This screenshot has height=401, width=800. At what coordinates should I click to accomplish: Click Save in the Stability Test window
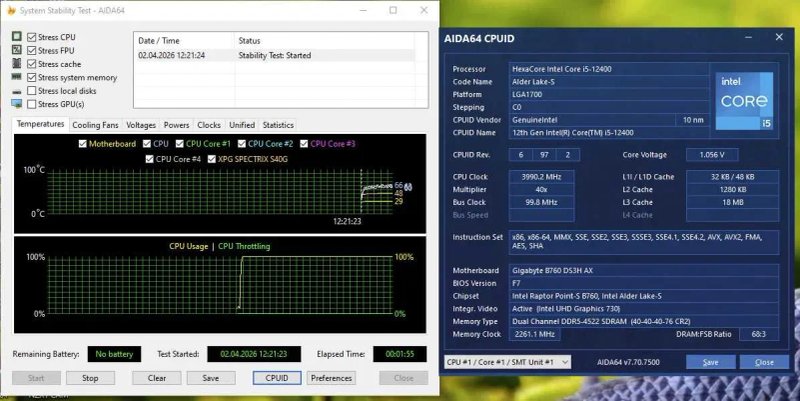point(211,378)
